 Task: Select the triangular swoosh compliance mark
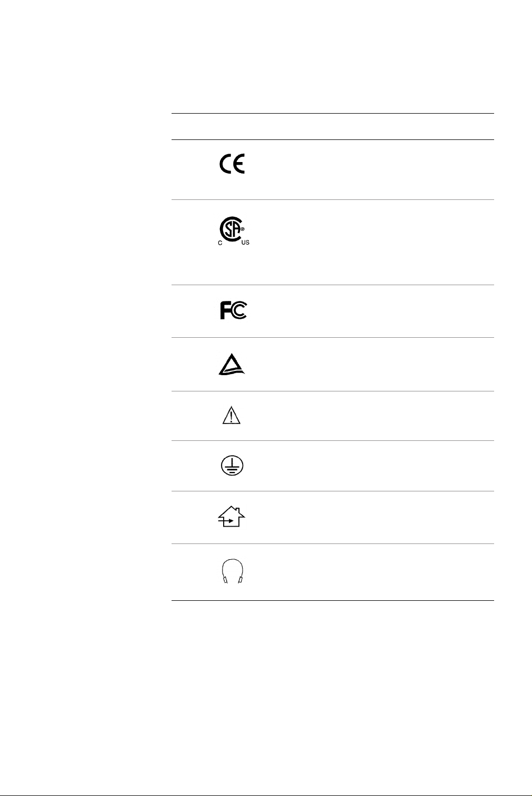tap(232, 364)
